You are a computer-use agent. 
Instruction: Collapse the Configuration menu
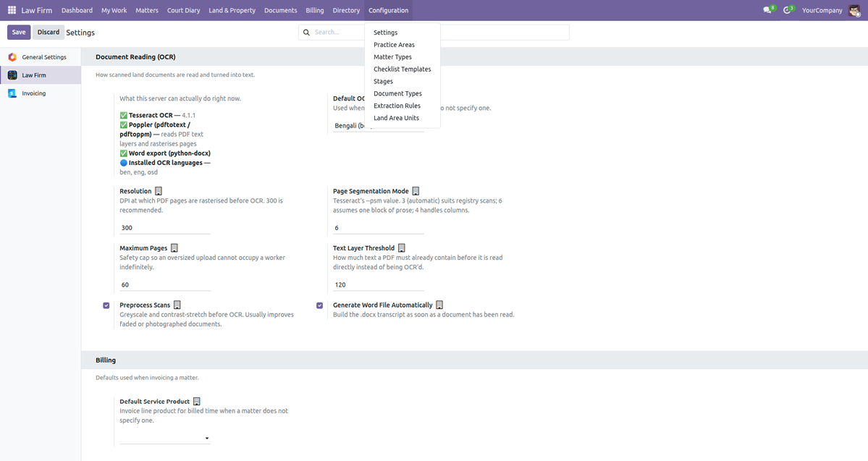point(389,10)
